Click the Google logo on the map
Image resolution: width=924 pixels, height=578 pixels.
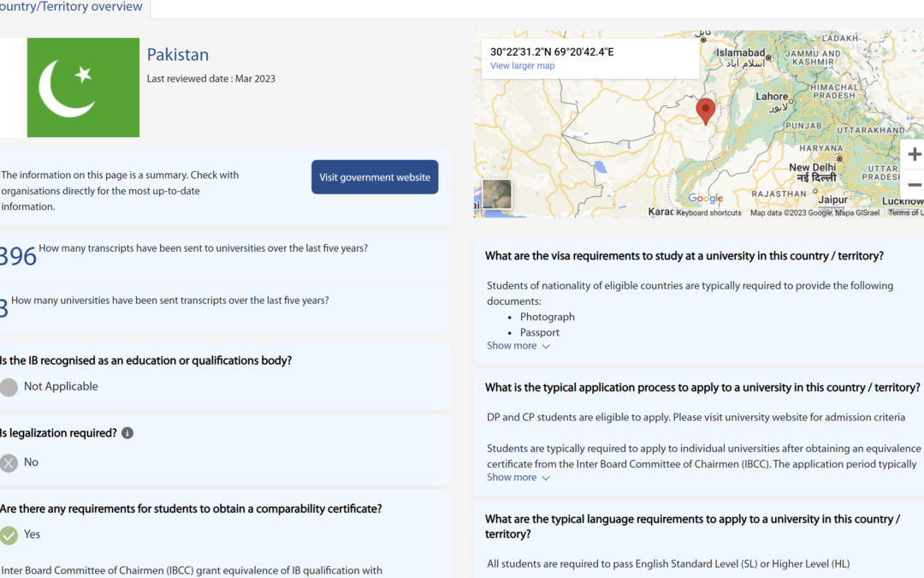point(705,199)
